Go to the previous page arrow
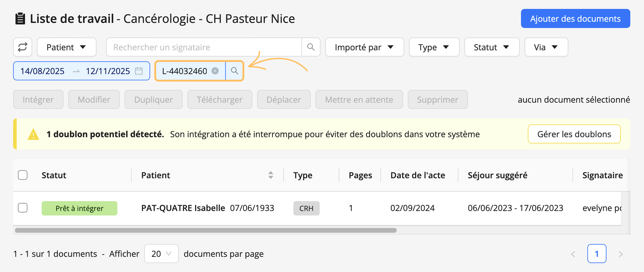 click(573, 254)
